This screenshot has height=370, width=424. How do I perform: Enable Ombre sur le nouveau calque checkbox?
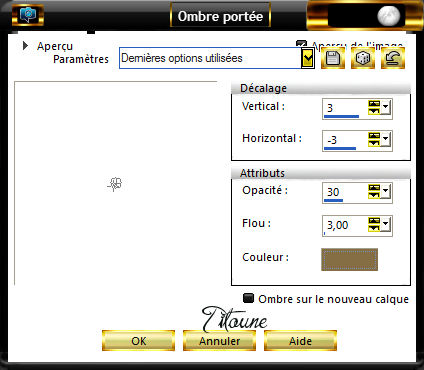point(248,298)
